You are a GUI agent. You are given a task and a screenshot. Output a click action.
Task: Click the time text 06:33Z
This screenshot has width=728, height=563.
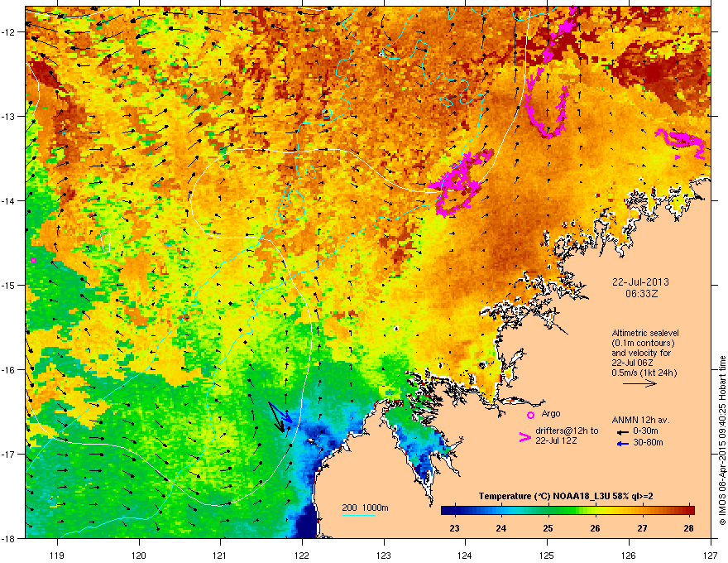point(641,294)
